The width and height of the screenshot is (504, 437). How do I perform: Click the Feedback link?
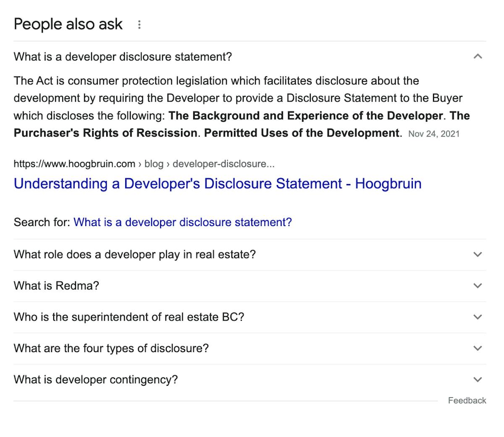pyautogui.click(x=467, y=400)
